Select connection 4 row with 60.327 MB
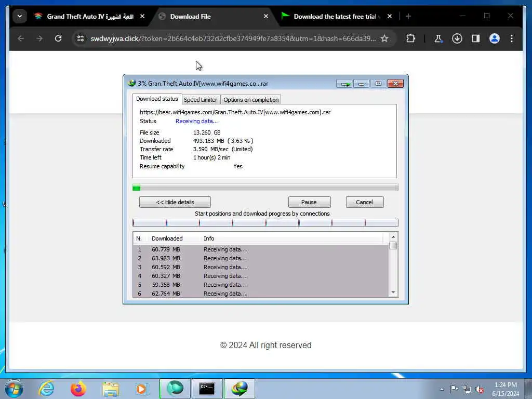This screenshot has height=399, width=532. point(261,276)
